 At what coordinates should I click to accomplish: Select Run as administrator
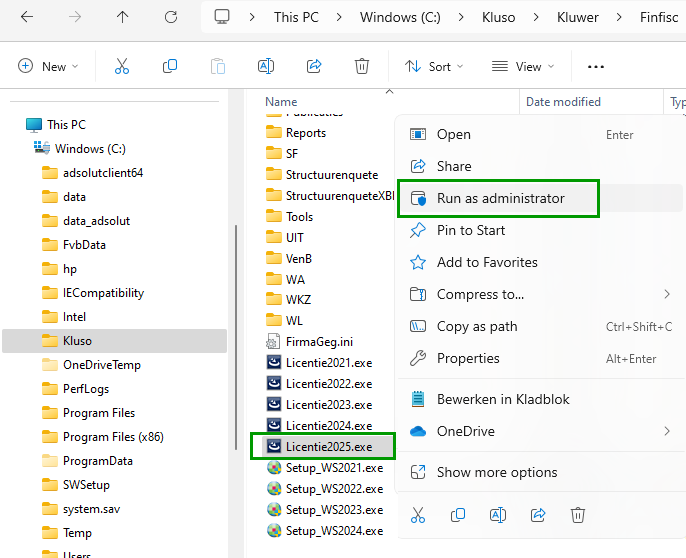[500, 198]
